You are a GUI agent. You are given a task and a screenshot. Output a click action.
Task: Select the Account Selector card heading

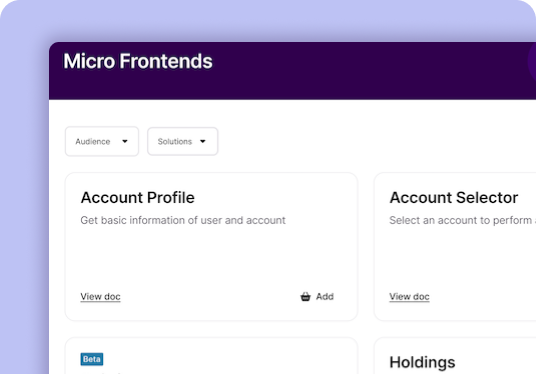(x=454, y=198)
